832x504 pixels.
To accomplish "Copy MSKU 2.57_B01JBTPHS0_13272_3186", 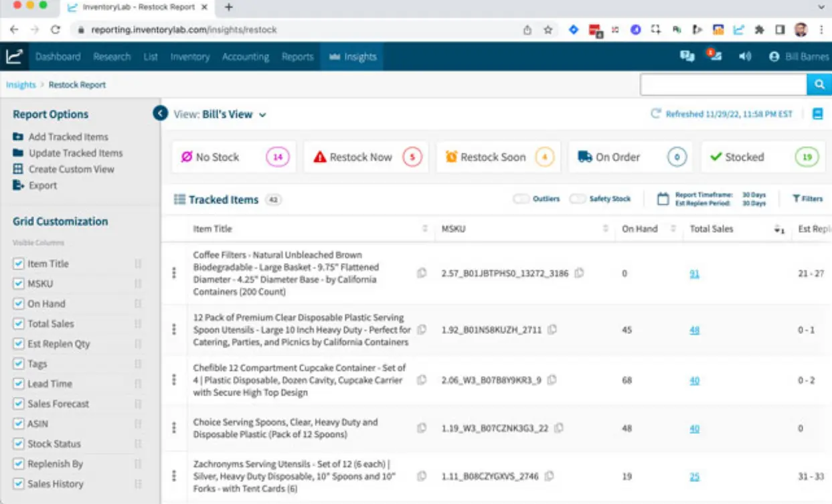I will pos(580,273).
